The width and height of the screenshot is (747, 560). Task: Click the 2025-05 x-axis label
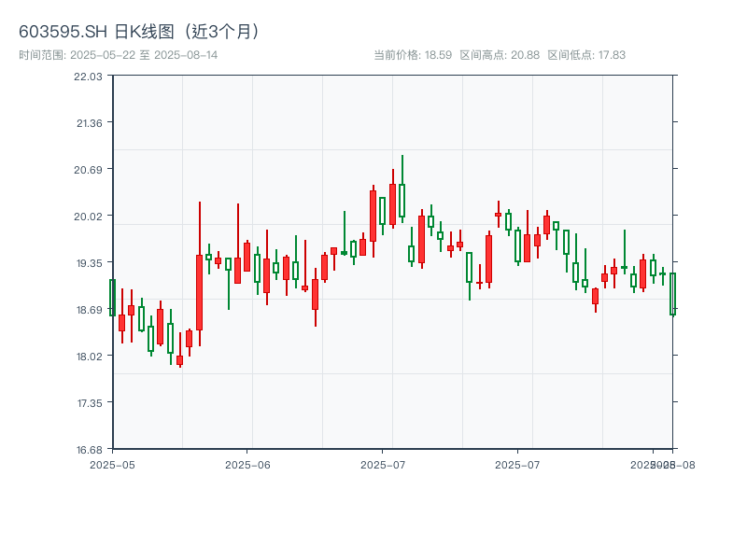coord(112,465)
